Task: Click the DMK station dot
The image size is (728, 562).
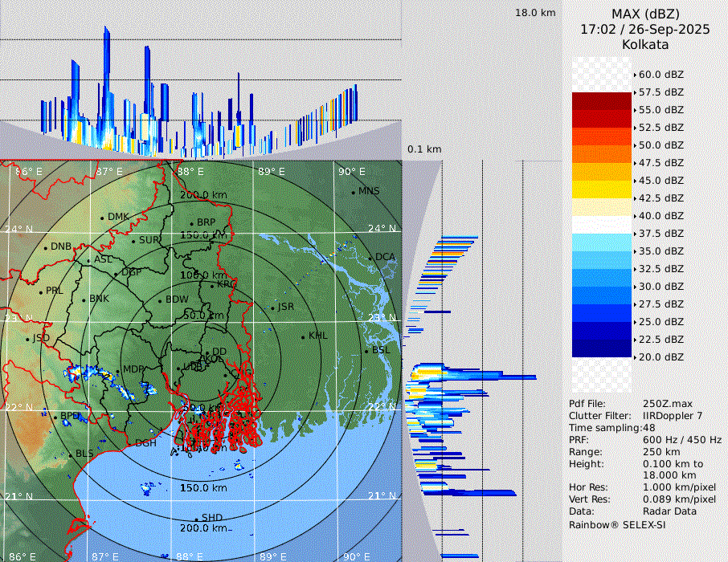Action: click(x=102, y=218)
